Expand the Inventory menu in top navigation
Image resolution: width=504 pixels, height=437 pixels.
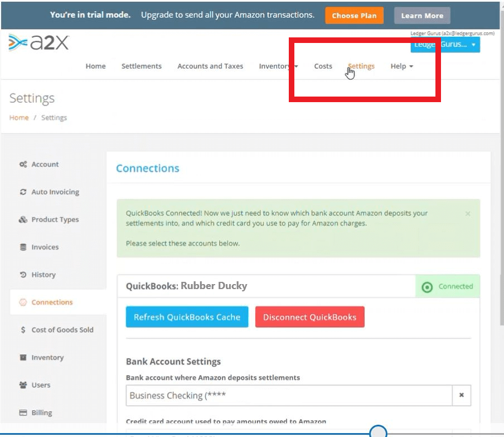[279, 66]
